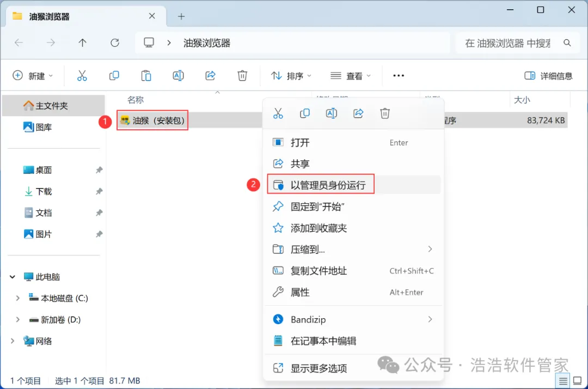This screenshot has height=389, width=588.
Task: Unpin 文档 from quick access
Action: click(99, 212)
